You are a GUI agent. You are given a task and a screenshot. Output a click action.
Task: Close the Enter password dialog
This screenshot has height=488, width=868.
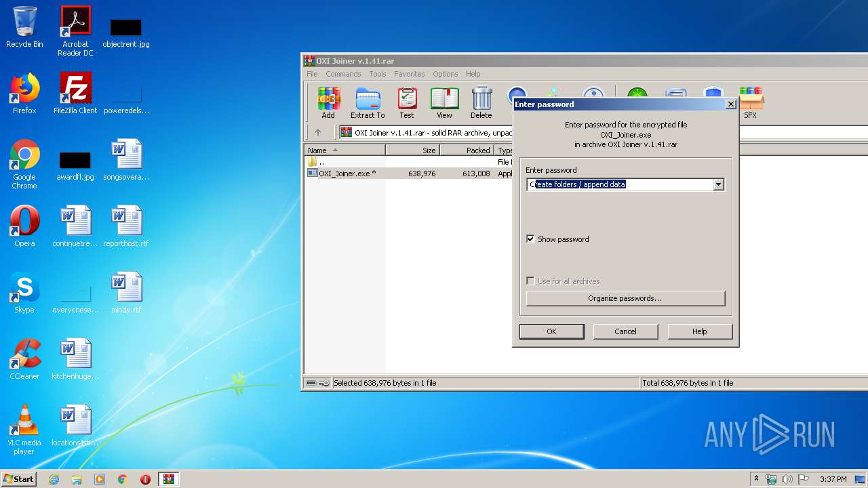(730, 104)
